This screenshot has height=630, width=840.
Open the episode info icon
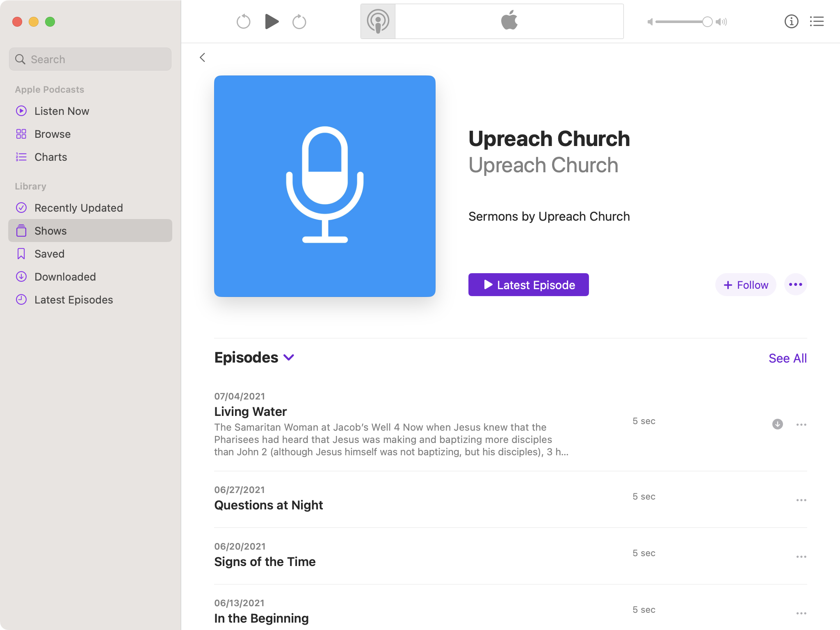click(x=791, y=21)
